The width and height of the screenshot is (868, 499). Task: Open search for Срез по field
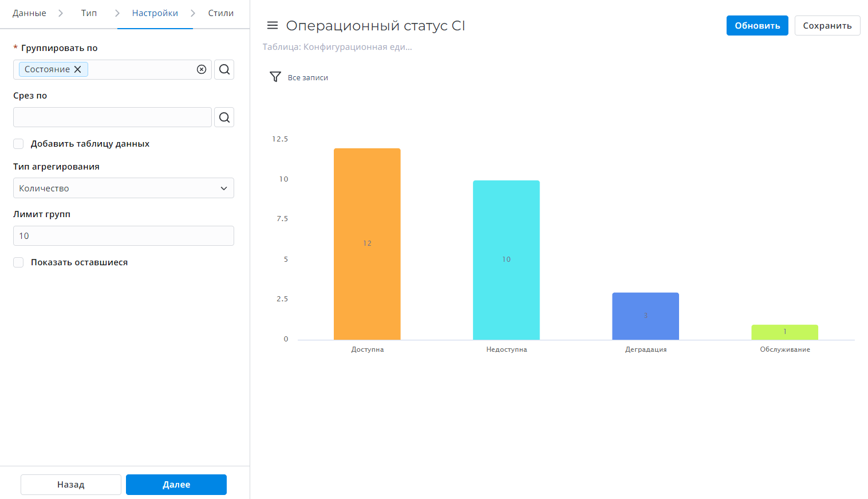click(224, 117)
